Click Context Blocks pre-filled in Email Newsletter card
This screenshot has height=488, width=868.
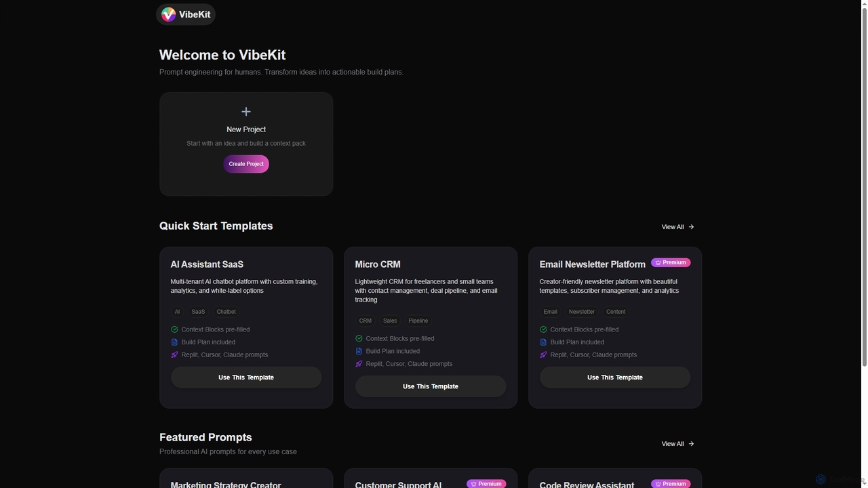click(585, 329)
